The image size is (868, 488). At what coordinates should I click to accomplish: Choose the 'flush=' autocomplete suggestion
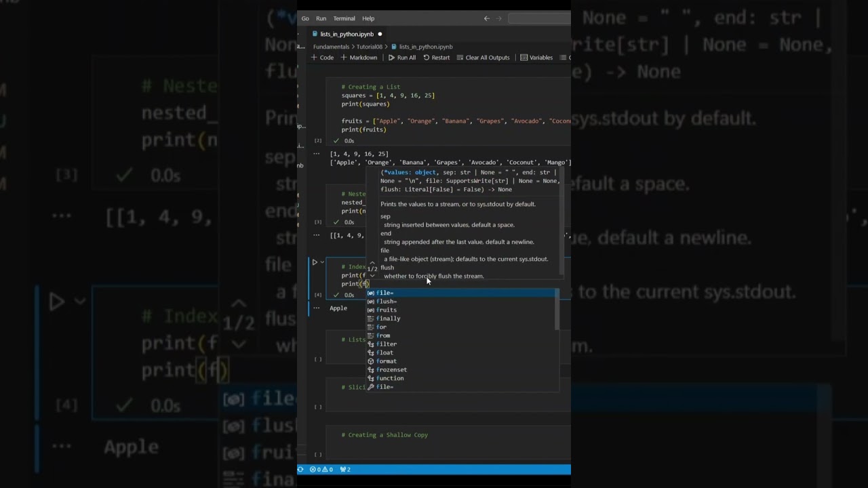[x=462, y=302]
